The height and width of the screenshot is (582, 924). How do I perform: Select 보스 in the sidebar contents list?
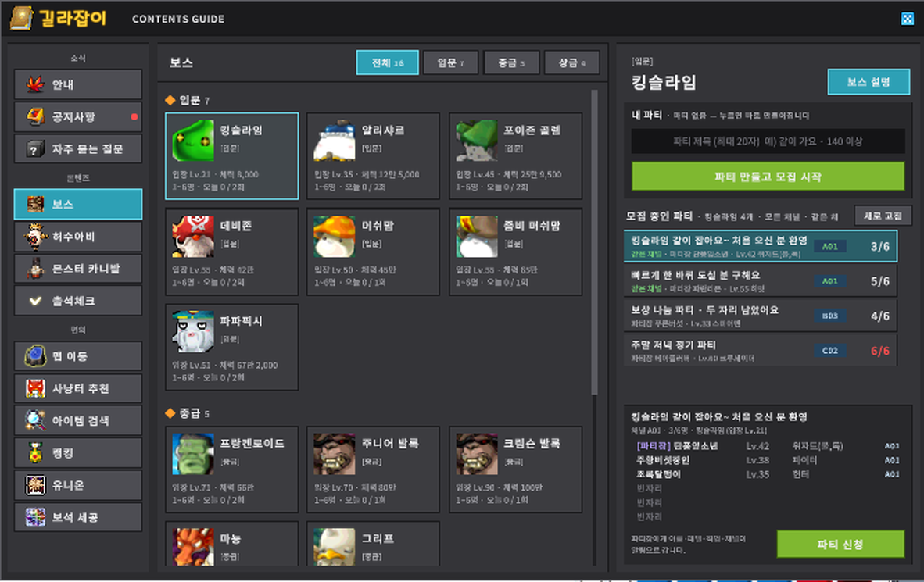click(78, 204)
